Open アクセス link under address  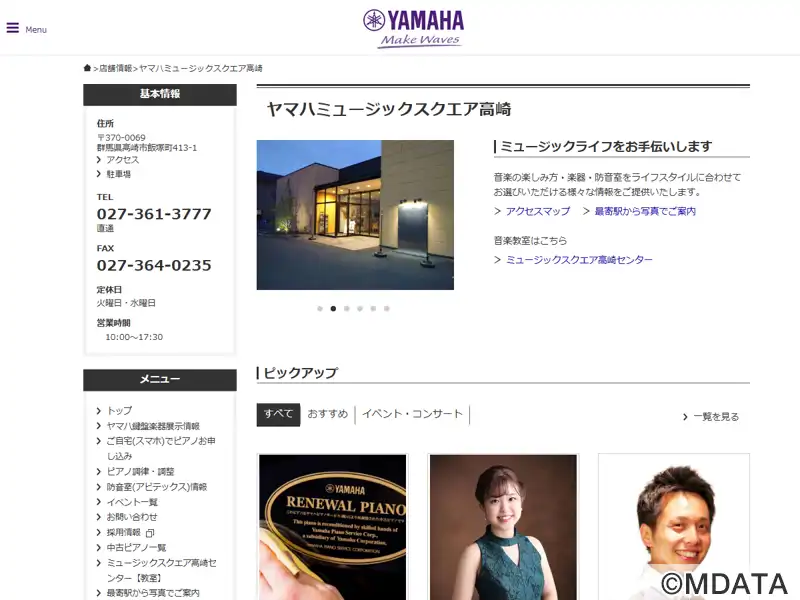click(122, 160)
